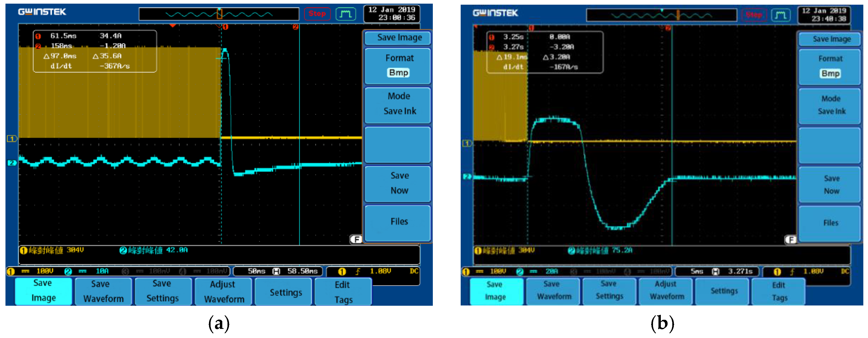
Task: Click the peak-to-peak 42.0A measurement in scope (a)
Action: click(154, 250)
